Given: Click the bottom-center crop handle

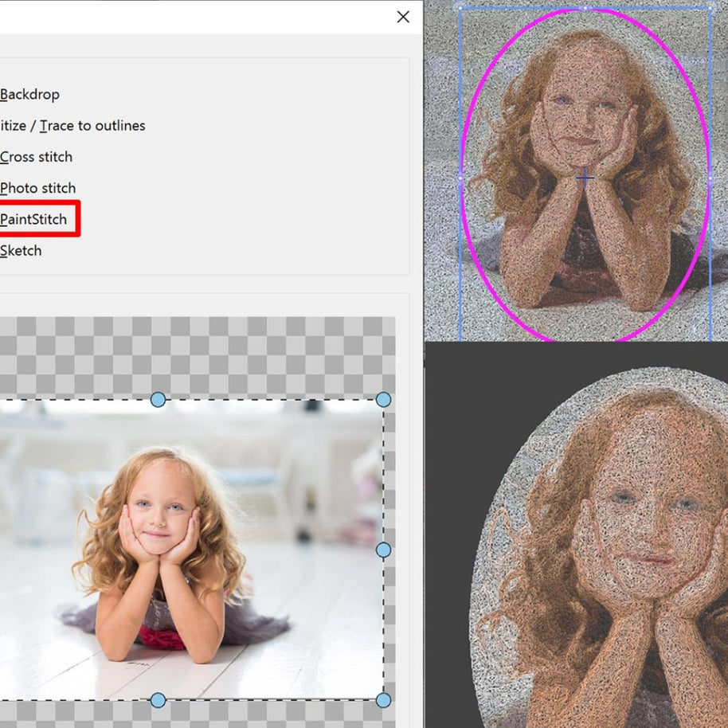Looking at the screenshot, I should [158, 700].
